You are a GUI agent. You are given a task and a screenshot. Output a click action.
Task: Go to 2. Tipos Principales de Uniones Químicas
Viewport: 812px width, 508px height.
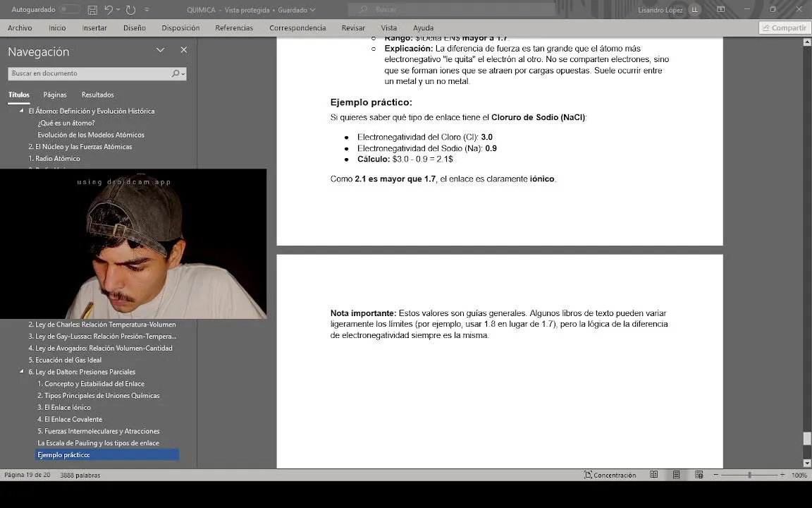[99, 396]
